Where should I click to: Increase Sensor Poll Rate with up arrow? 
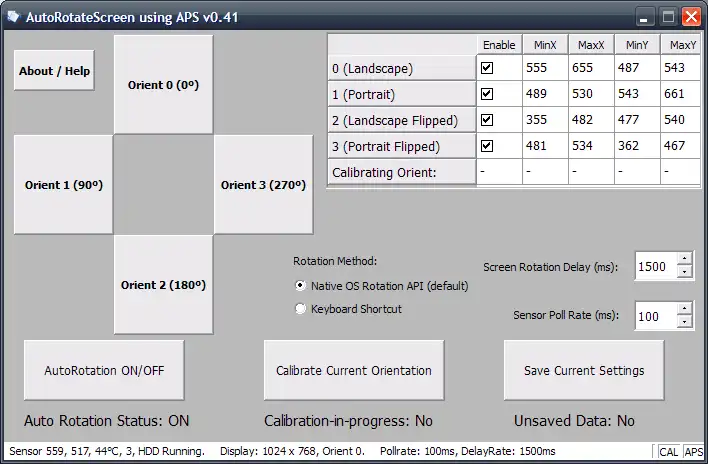685,309
